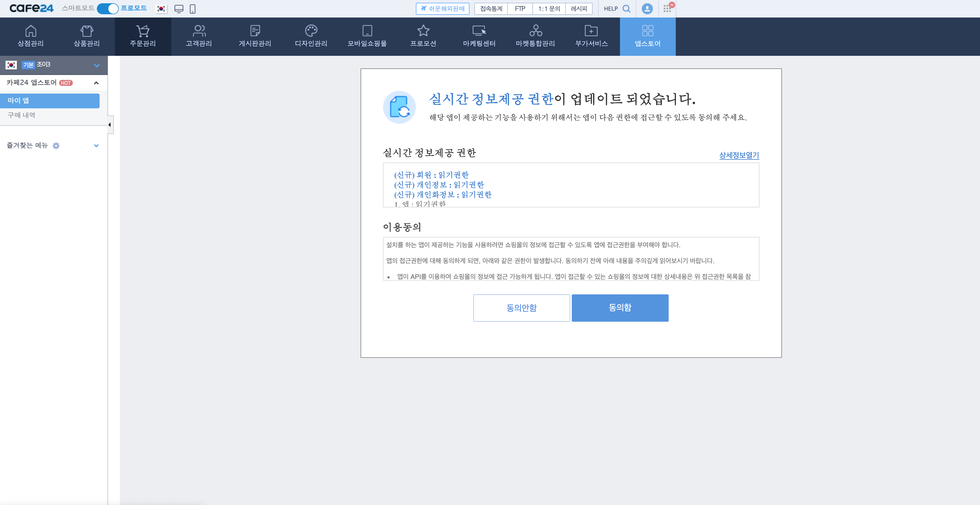The height and width of the screenshot is (505, 980).
Task: Click the (신규) 개인화정보 : 읽기권한 permission line
Action: 443,195
